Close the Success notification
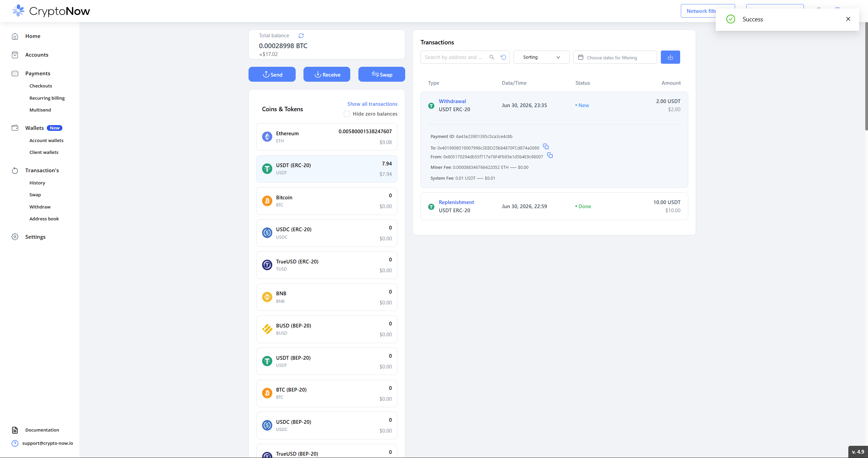The width and height of the screenshot is (868, 458). point(848,19)
